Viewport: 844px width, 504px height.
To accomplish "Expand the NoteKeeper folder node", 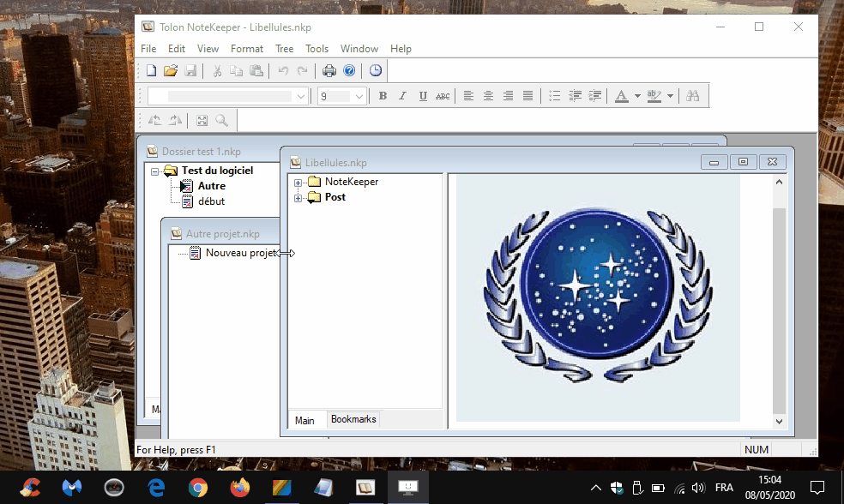I will click(x=298, y=183).
